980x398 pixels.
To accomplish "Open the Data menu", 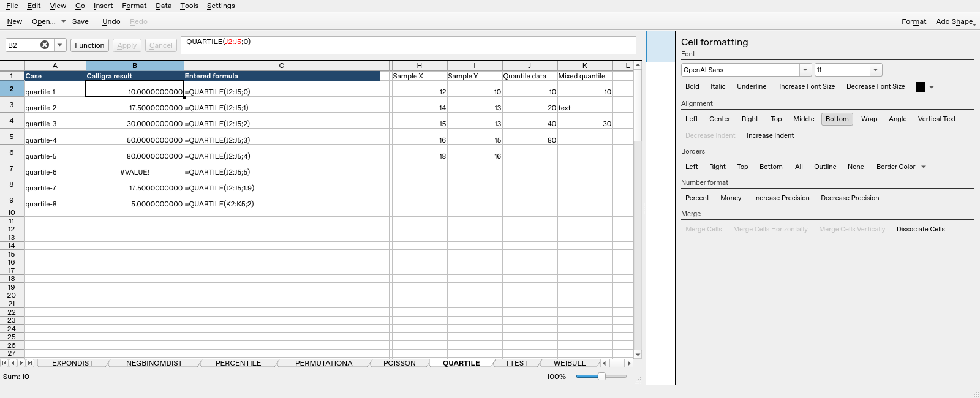I will pos(164,6).
